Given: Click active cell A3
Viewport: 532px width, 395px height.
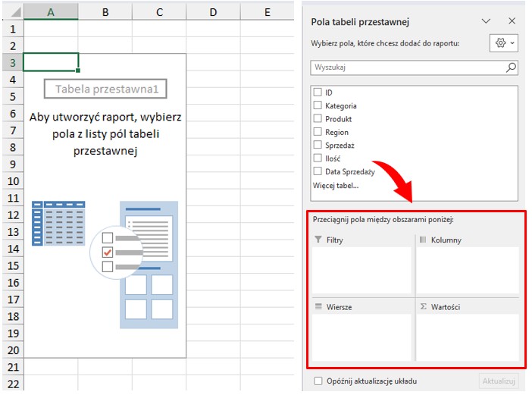Looking at the screenshot, I should click(x=51, y=62).
